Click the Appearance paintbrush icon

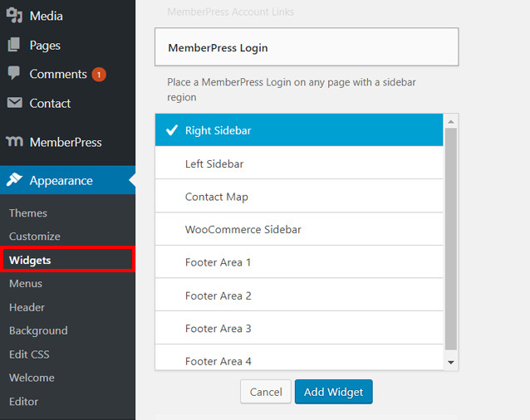pyautogui.click(x=14, y=180)
